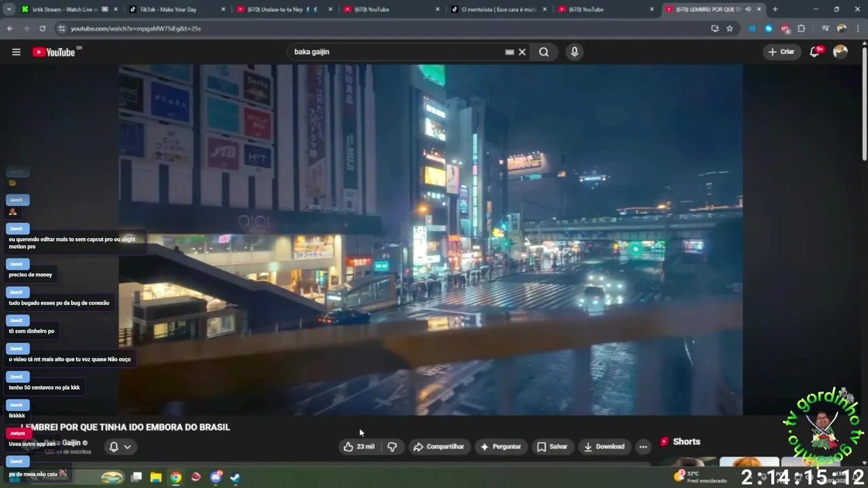Image resolution: width=868 pixels, height=488 pixels.
Task: Click the video player area
Action: click(431, 239)
